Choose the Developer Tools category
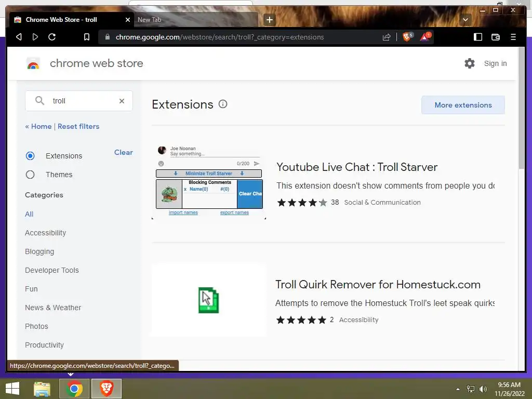Screen dimensions: 532x399 tap(51, 270)
